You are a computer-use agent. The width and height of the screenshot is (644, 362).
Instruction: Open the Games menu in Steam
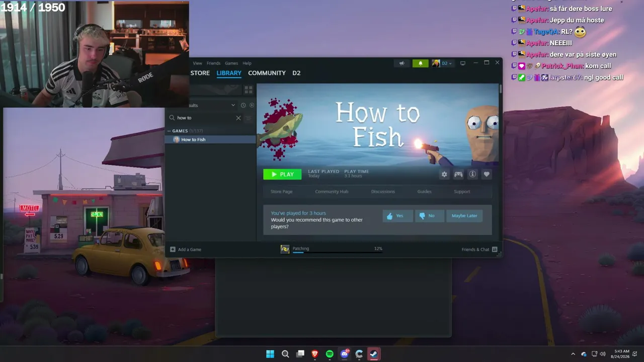231,63
